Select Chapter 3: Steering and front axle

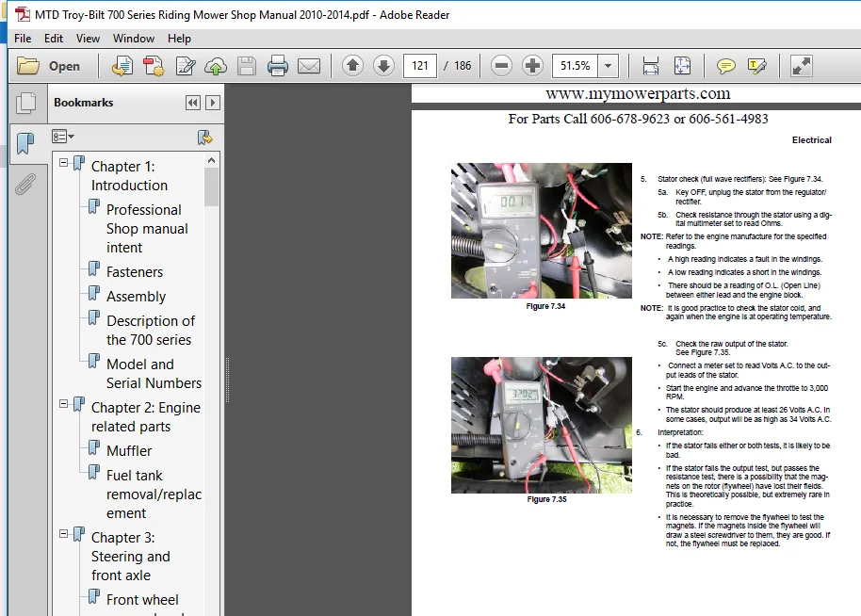(131, 556)
